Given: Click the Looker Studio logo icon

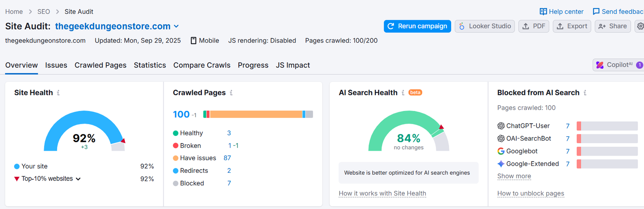Looking at the screenshot, I should pos(462,26).
